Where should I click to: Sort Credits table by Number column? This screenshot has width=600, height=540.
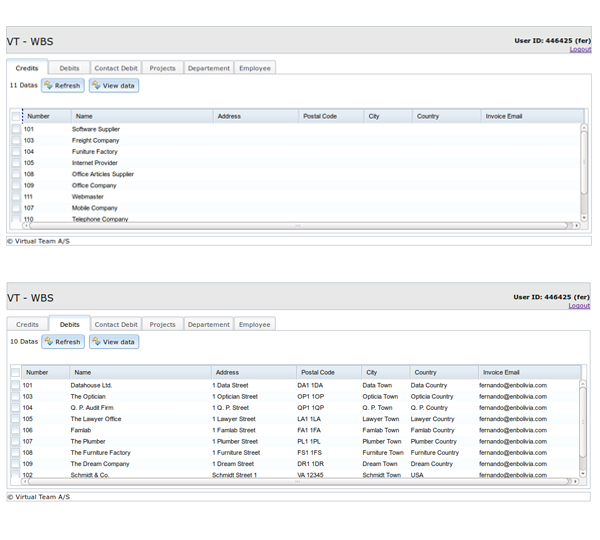pyautogui.click(x=47, y=116)
